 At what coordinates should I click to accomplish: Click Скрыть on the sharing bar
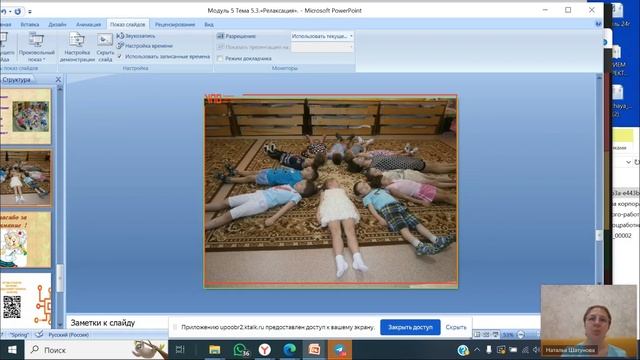coord(456,327)
